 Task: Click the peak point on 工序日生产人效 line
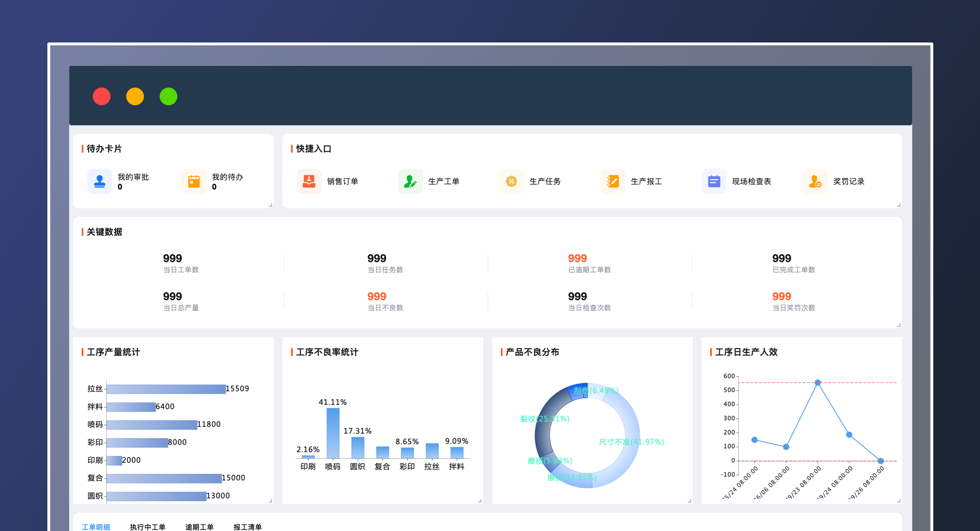click(x=817, y=383)
